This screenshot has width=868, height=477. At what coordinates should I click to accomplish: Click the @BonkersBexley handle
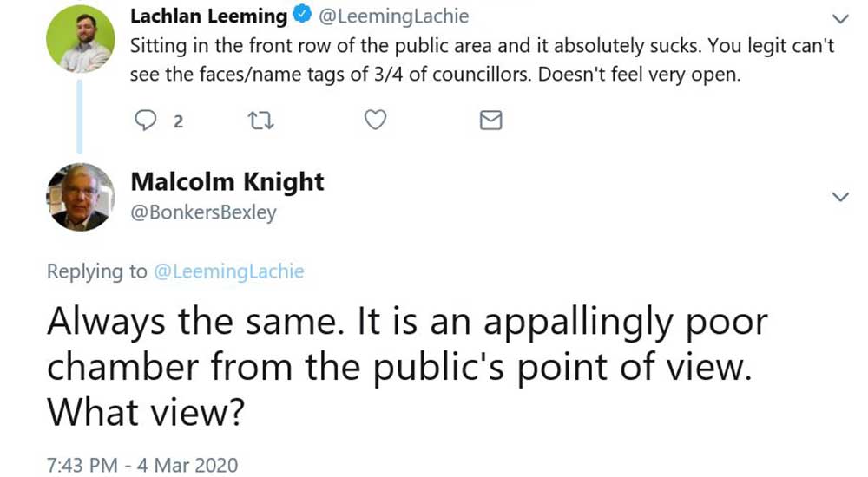[203, 211]
